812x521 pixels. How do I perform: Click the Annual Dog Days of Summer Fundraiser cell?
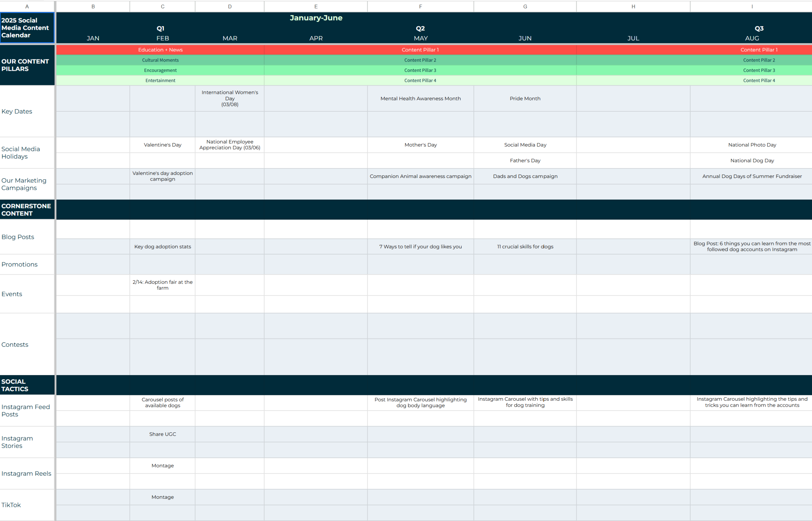click(752, 176)
